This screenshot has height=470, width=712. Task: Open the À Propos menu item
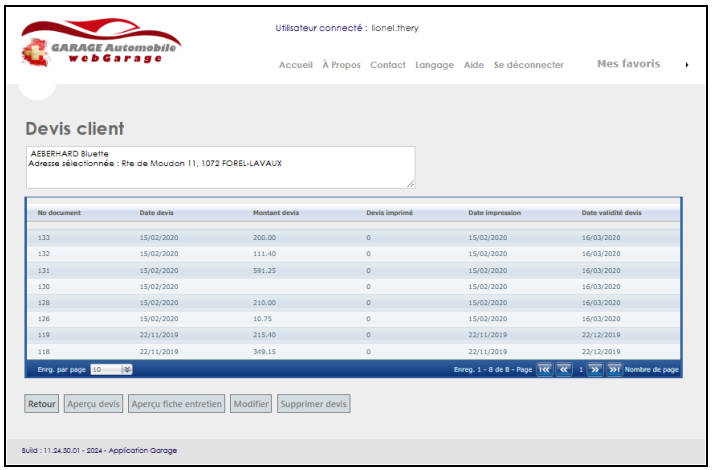coord(341,65)
